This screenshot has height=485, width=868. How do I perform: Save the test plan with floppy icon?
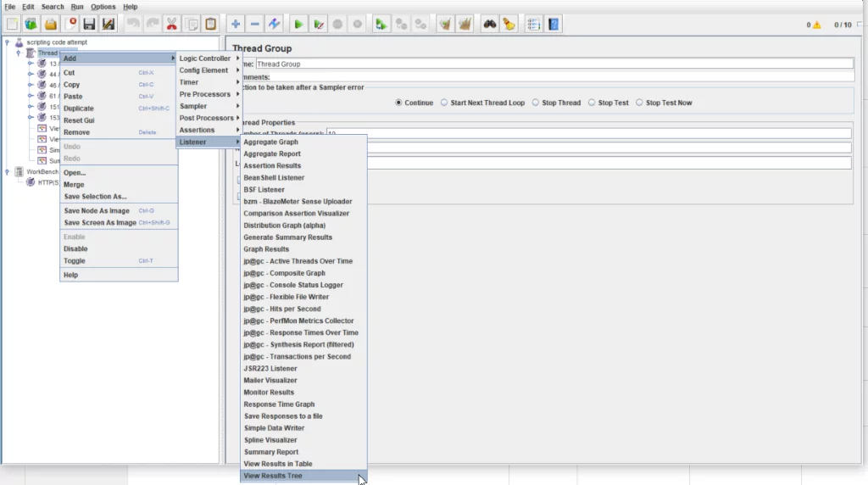(x=89, y=25)
